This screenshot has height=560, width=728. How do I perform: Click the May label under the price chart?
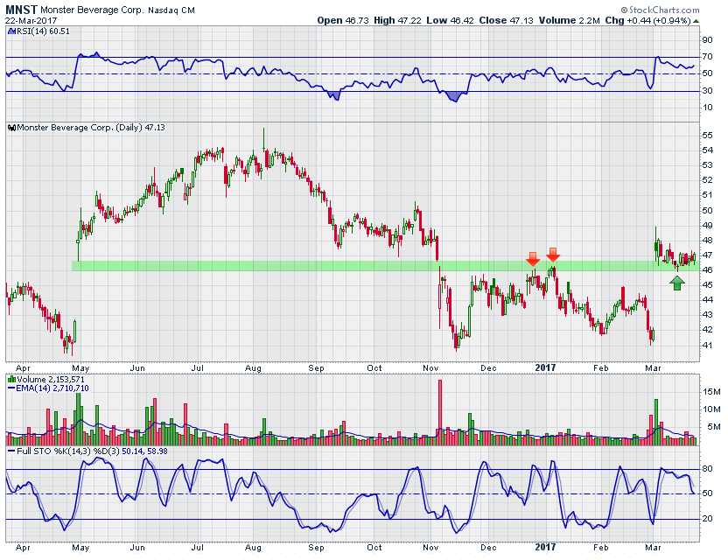click(x=80, y=368)
